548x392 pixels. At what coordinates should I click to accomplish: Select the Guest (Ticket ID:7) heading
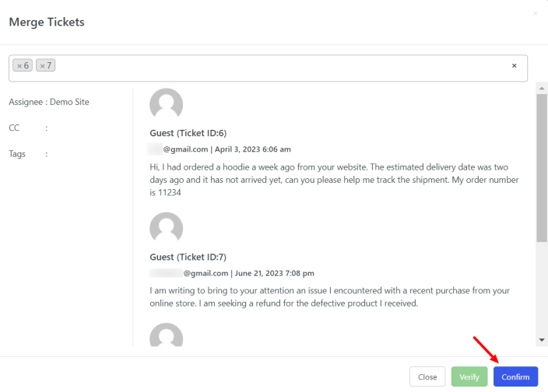(188, 257)
